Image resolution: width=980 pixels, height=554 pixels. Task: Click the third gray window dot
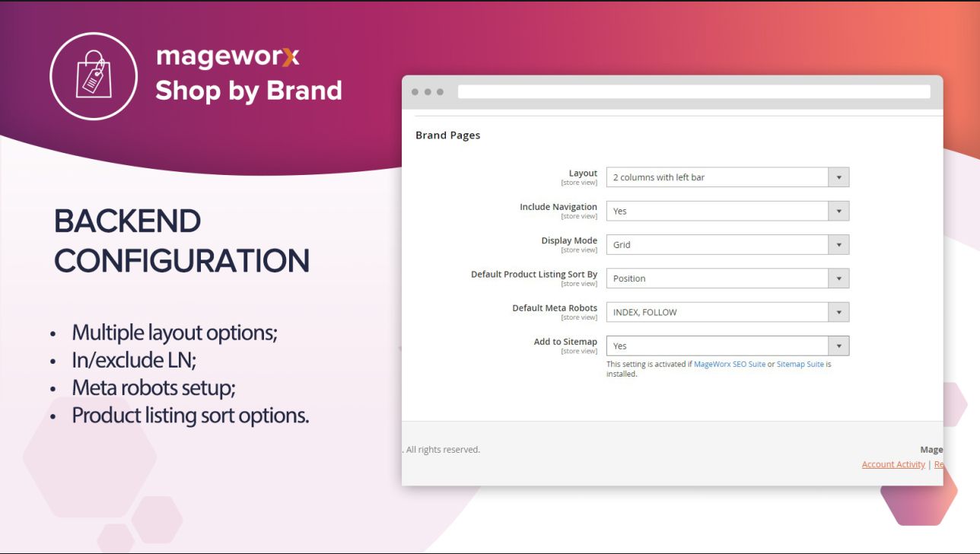point(441,92)
